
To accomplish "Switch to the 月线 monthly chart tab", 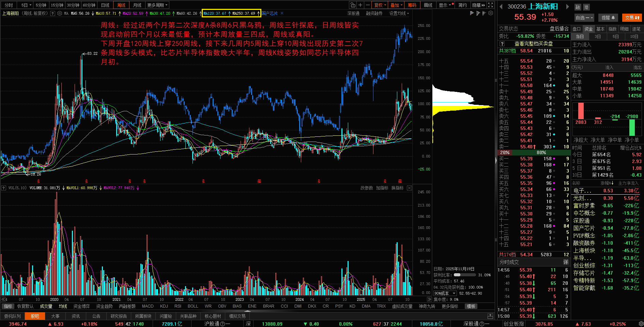I will click(x=137, y=5).
